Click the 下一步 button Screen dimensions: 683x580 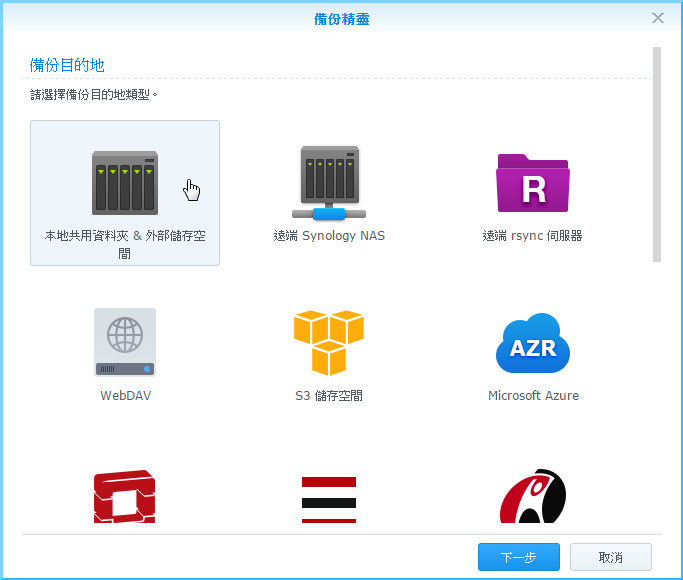518,556
